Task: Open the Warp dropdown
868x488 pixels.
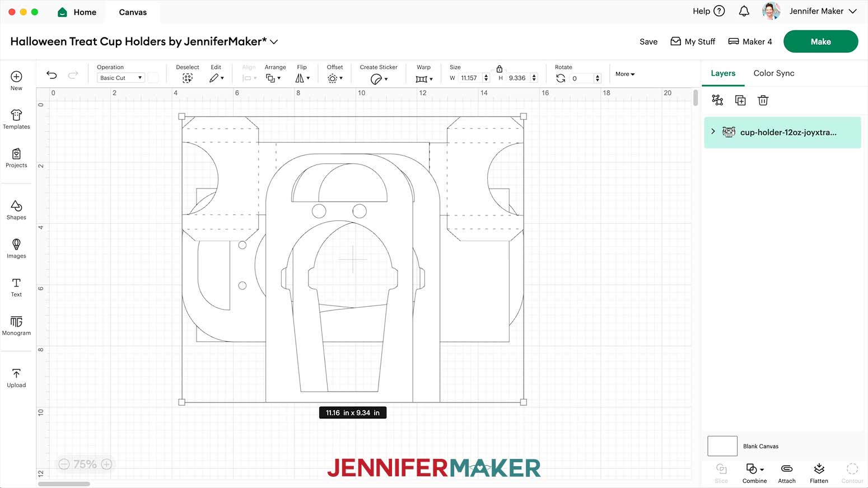Action: pos(424,79)
